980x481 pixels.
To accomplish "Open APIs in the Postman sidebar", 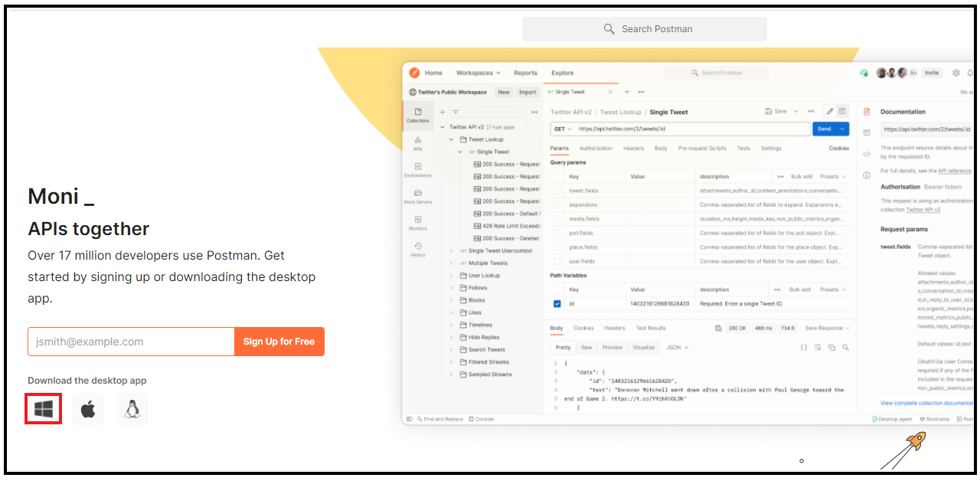I will (418, 143).
